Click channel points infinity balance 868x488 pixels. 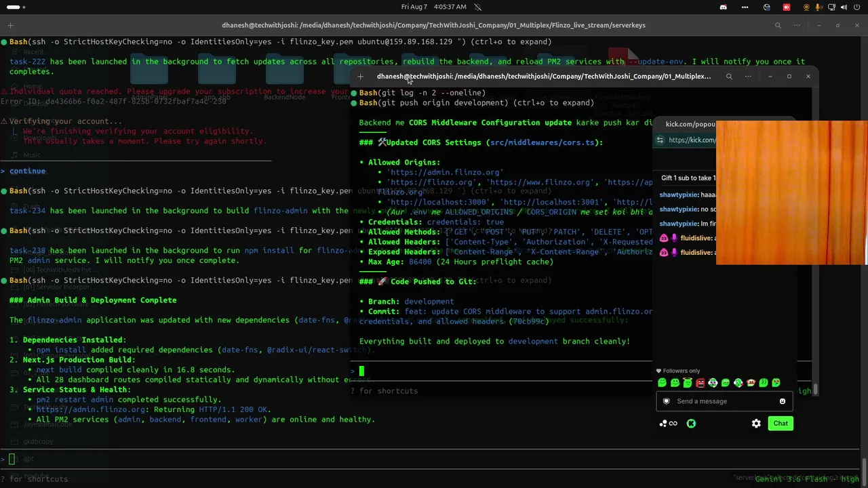click(668, 424)
